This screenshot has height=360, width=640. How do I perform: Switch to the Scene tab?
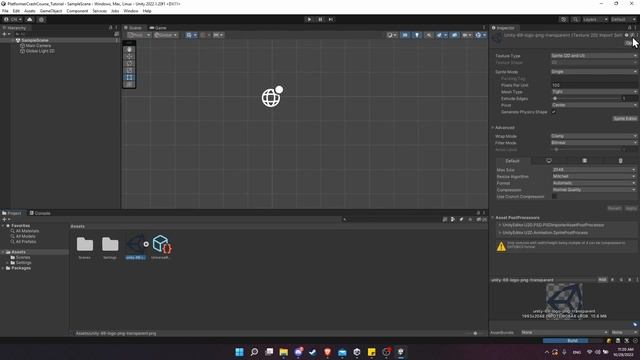click(x=133, y=28)
